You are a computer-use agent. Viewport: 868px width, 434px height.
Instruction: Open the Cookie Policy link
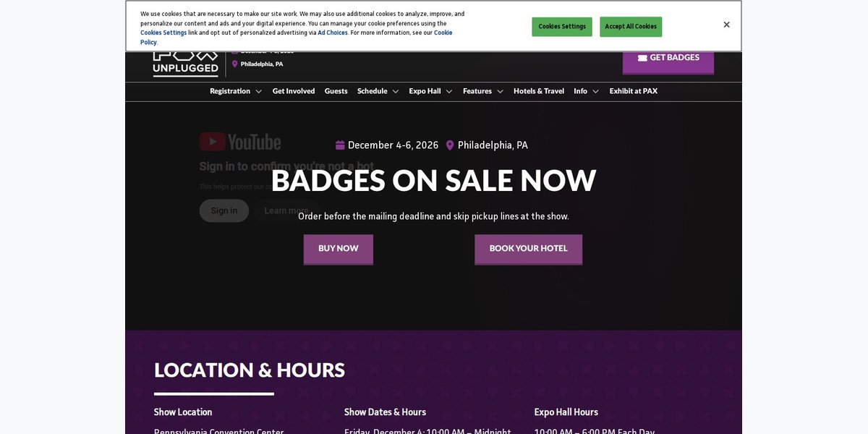(x=443, y=33)
